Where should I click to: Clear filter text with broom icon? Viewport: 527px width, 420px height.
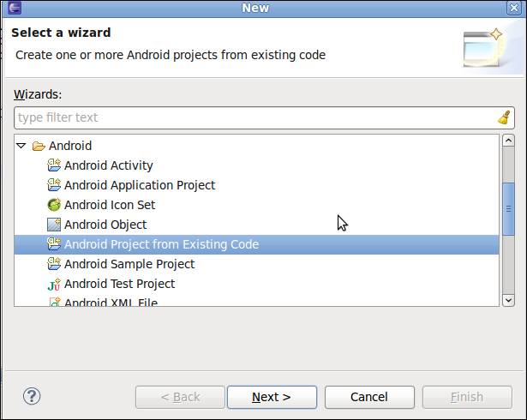point(504,118)
